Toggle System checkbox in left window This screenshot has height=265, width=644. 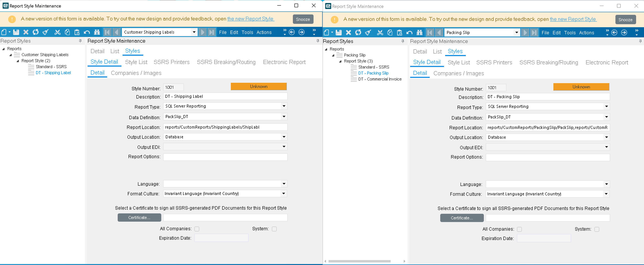tap(274, 229)
